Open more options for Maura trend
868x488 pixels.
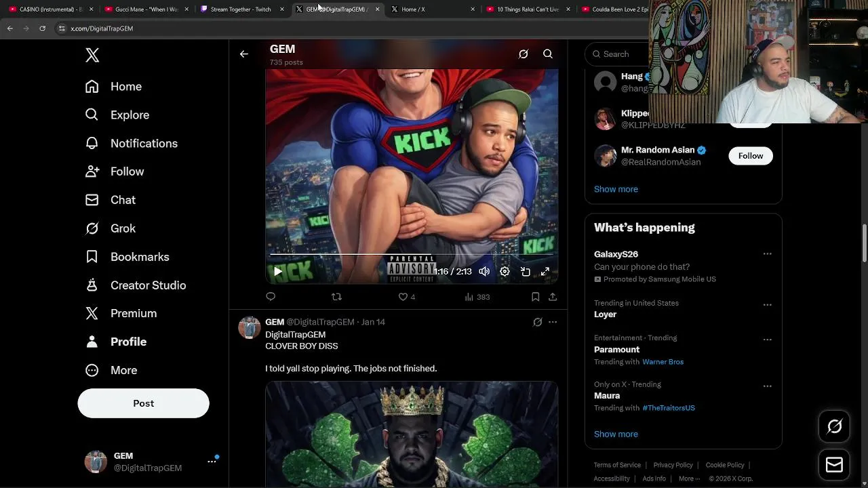(767, 386)
